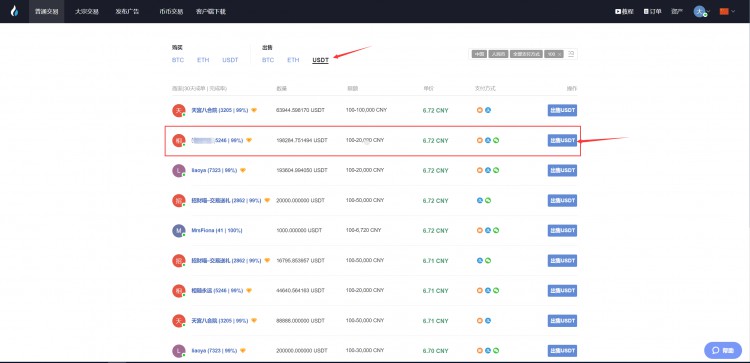This screenshot has width=750, height=363.
Task: Open the payment method filter tag
Action: pos(526,55)
